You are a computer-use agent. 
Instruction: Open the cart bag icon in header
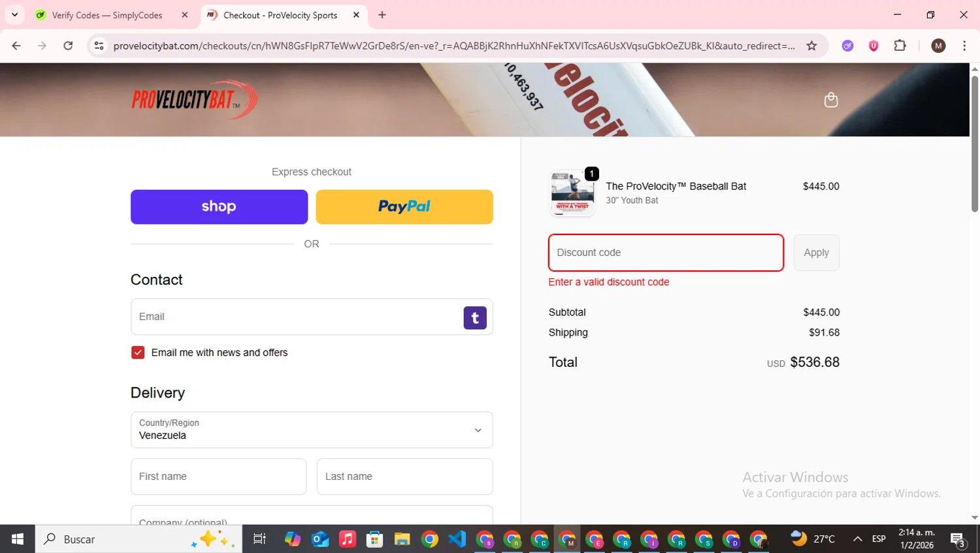pyautogui.click(x=831, y=100)
